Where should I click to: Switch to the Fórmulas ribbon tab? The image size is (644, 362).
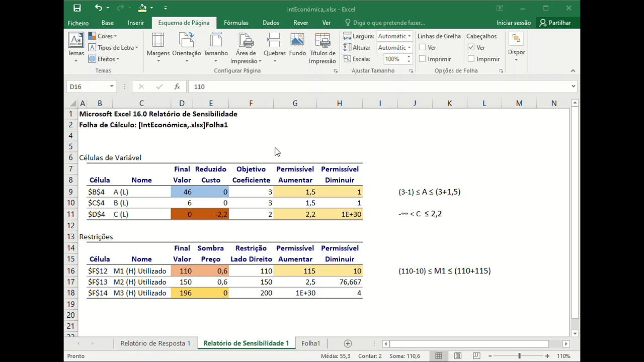point(236,23)
